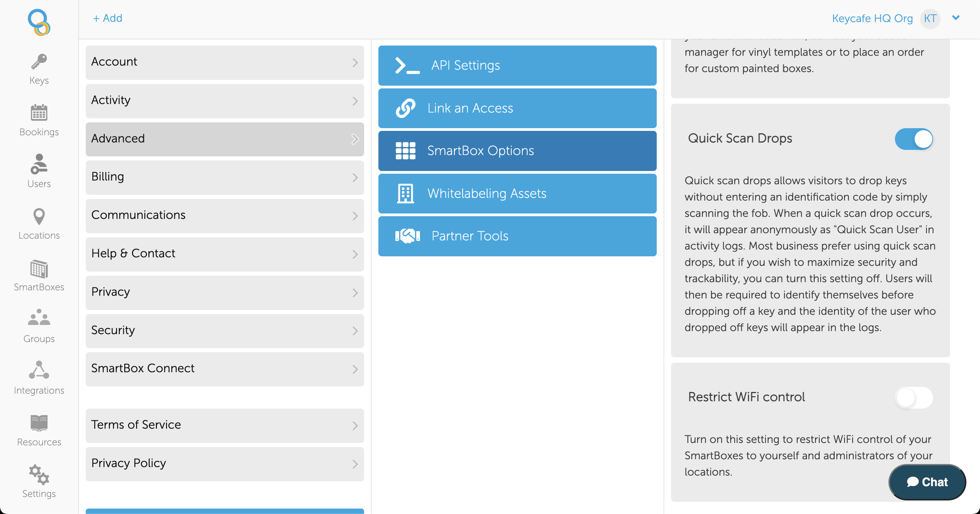Expand the account dropdown arrow
This screenshot has width=980, height=514.
(x=955, y=17)
